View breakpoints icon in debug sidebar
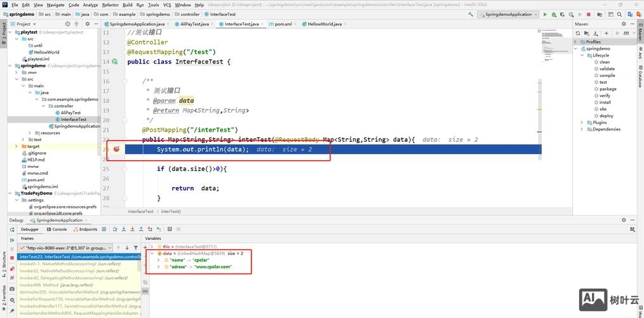 [12, 268]
